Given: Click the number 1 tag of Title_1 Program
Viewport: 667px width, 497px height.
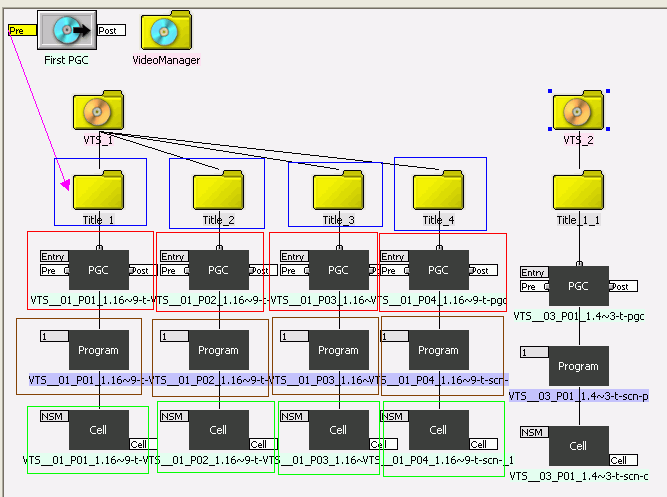Looking at the screenshot, I should [x=54, y=336].
